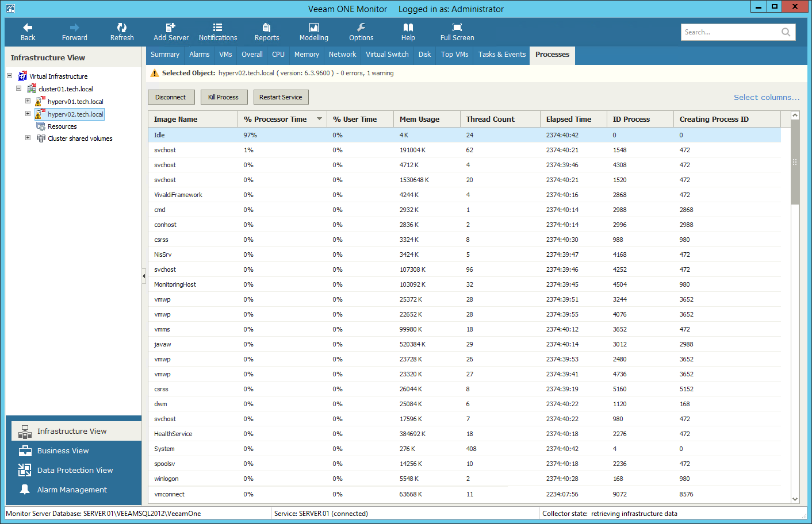The image size is (812, 524).
Task: Switch to Full Screen mode
Action: tap(457, 28)
